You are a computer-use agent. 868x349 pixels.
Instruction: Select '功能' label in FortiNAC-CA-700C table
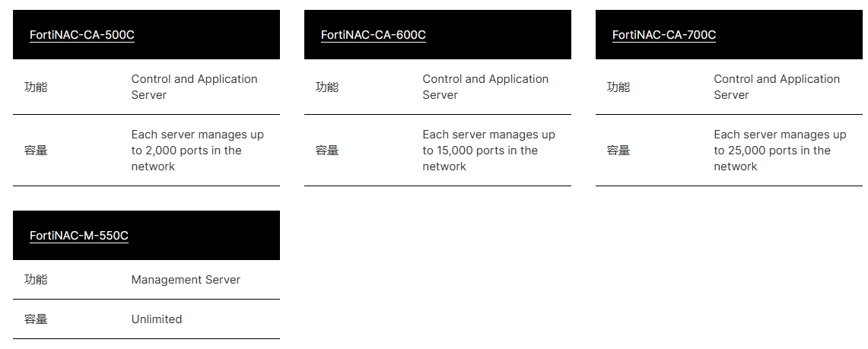pyautogui.click(x=618, y=87)
